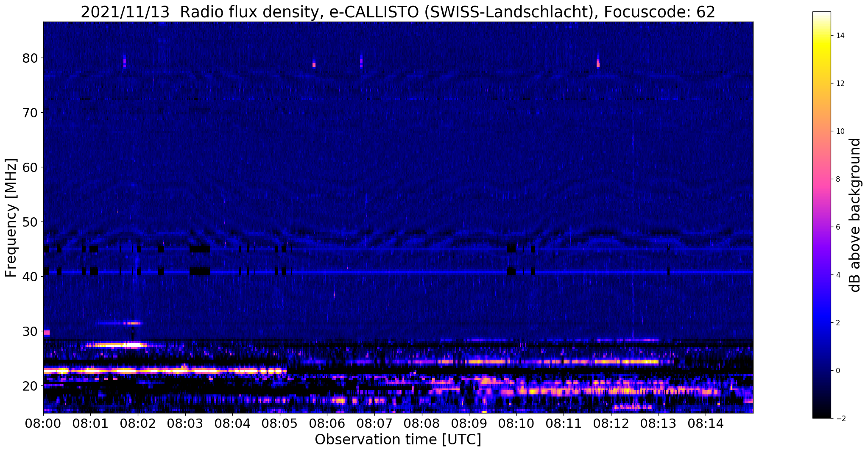Click the 30 MHz frequency tick label
This screenshot has height=452, width=868.
(x=30, y=331)
